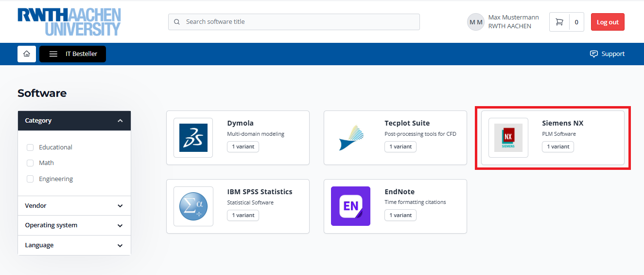Screen dimensions: 644x275
Task: Click the Max Mustermann user name
Action: tap(513, 18)
